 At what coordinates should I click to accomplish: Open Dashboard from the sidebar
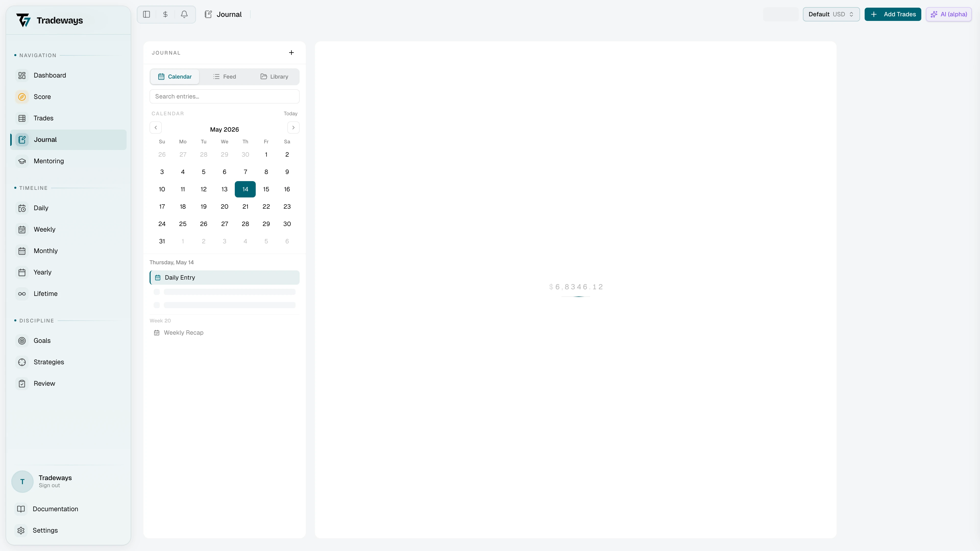click(68, 75)
